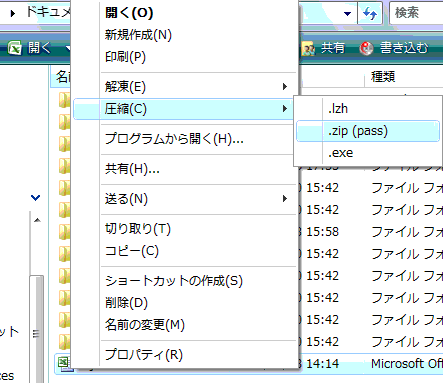Select 切り取り(T) in the context menu
Image resolution: width=443 pixels, height=383 pixels.
(138, 229)
